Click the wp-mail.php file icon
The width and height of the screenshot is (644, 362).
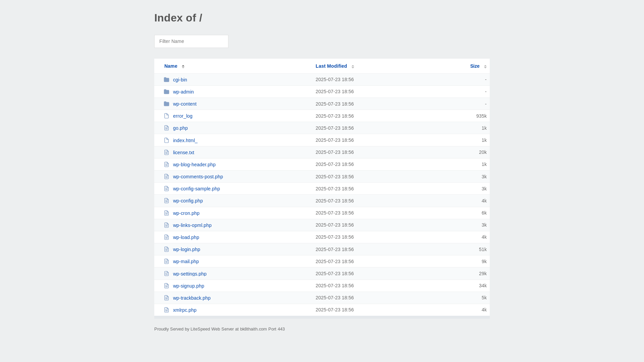166,261
